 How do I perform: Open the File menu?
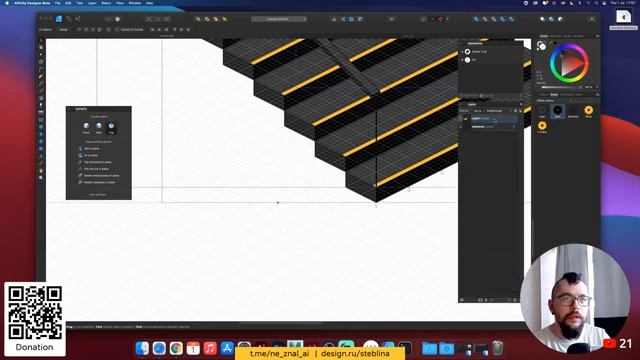click(58, 3)
